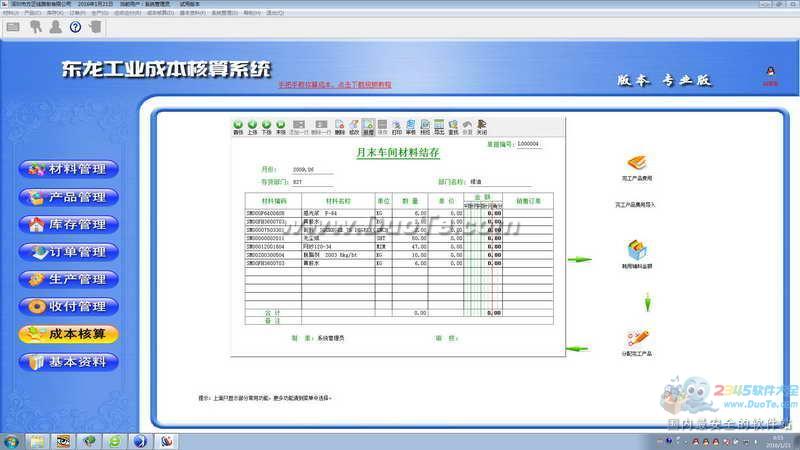Screen dimensions: 800x450
Task: Click the add-row toolbar icon
Action: coord(299,127)
